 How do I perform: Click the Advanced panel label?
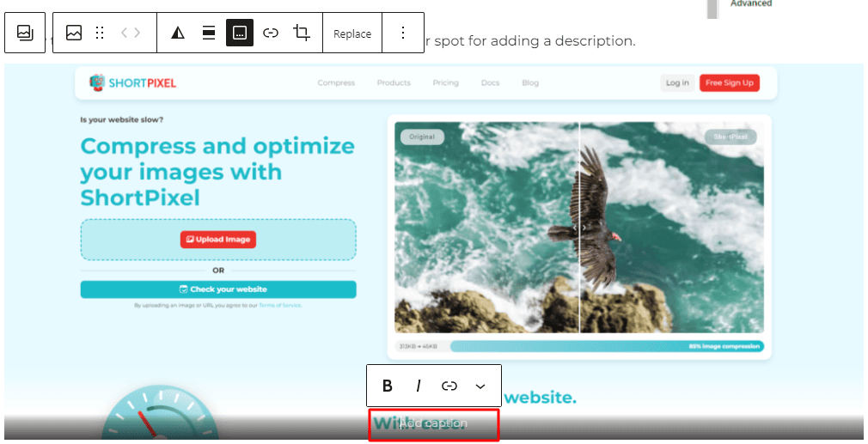click(750, 3)
